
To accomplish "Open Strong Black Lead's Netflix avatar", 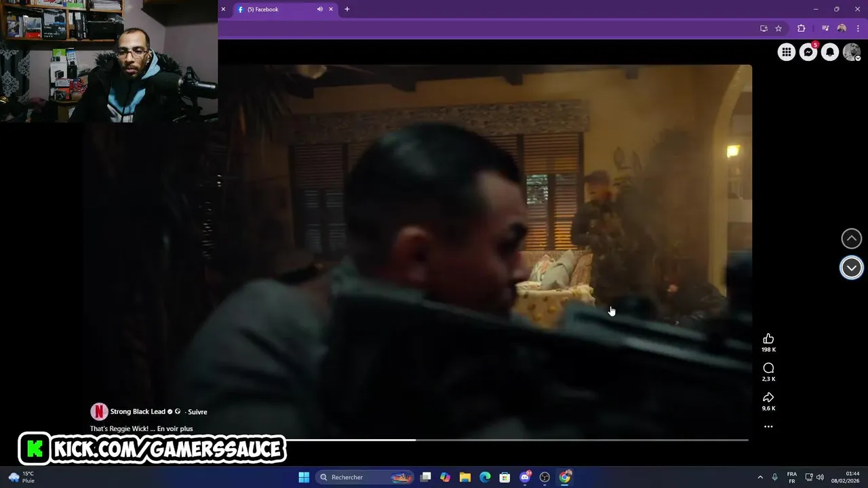I will (99, 411).
